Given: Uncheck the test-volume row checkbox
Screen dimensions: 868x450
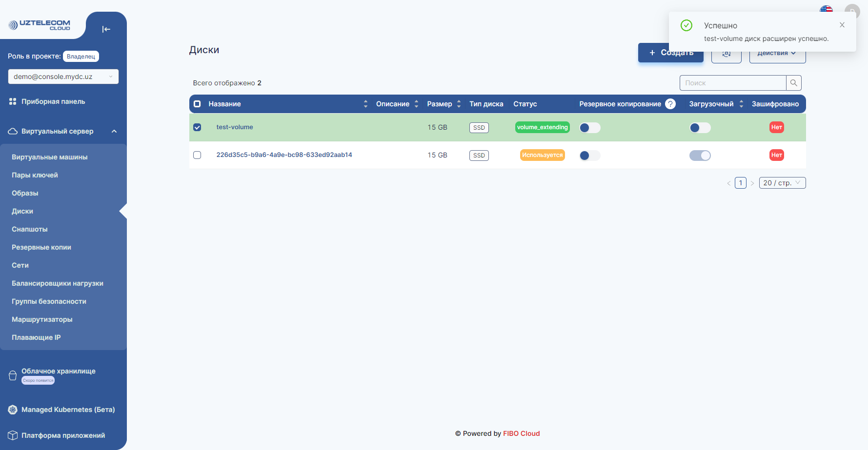Looking at the screenshot, I should (x=197, y=127).
